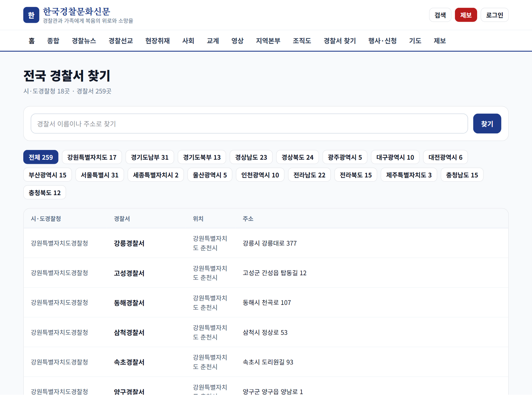The height and width of the screenshot is (395, 532).
Task: Filter by 경기도남부 31
Action: coord(150,157)
